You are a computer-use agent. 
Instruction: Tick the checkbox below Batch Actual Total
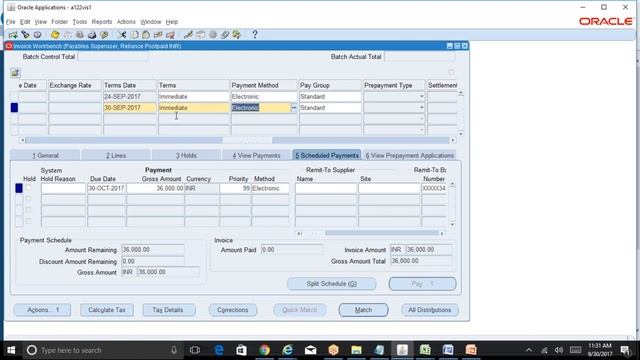click(451, 72)
